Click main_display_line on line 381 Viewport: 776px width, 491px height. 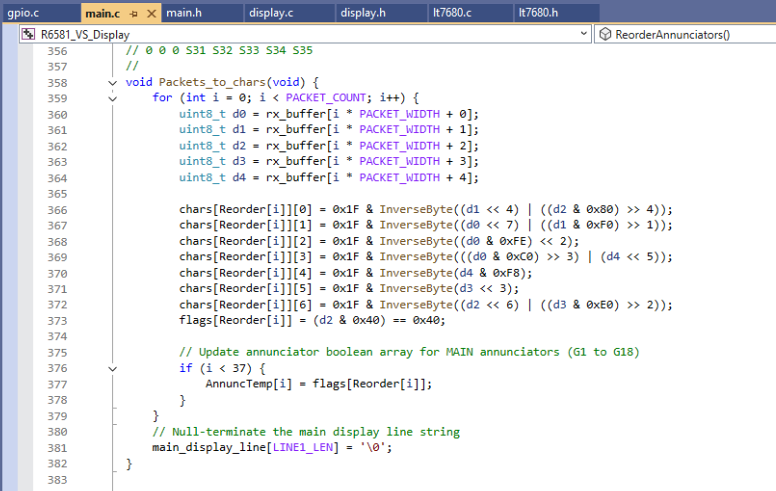point(209,447)
